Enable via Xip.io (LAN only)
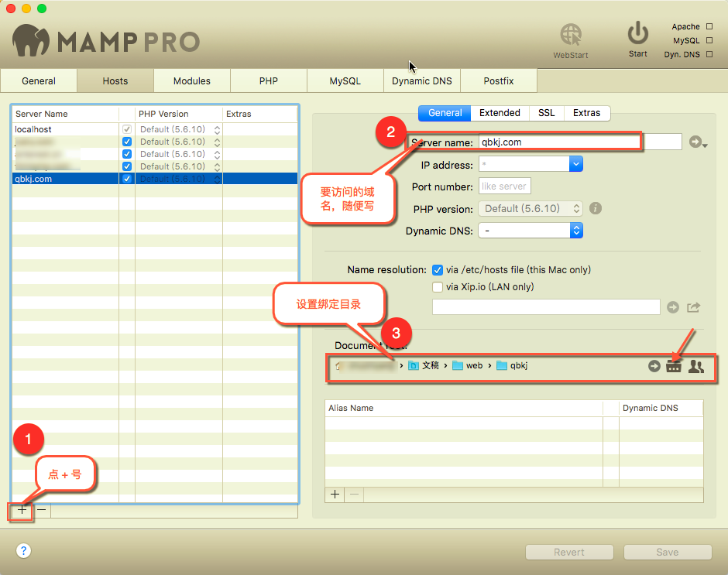The width and height of the screenshot is (728, 575). click(438, 287)
